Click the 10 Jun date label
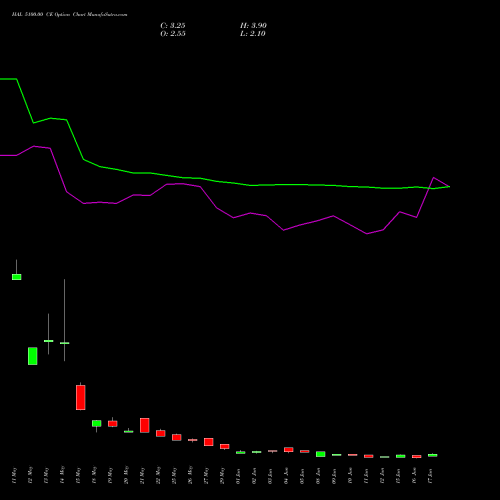The image size is (500, 500). pyautogui.click(x=350, y=476)
